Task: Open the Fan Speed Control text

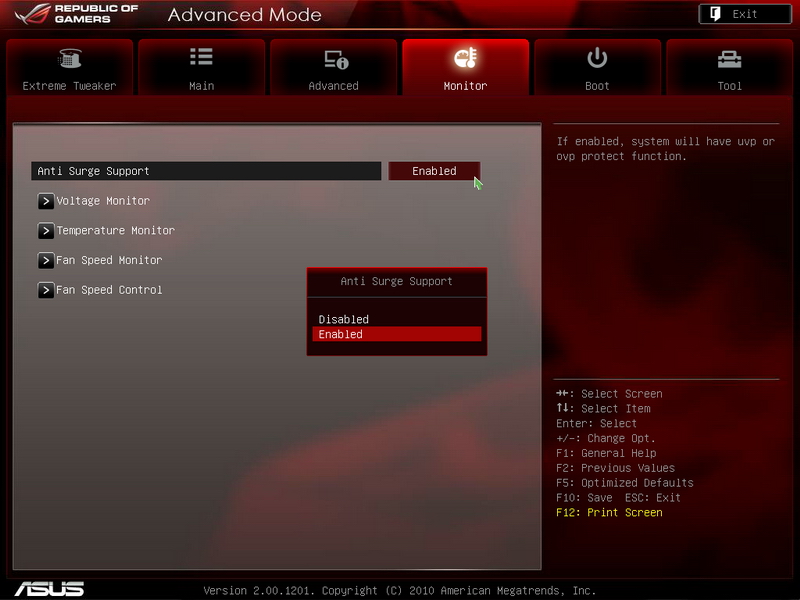Action: point(109,290)
